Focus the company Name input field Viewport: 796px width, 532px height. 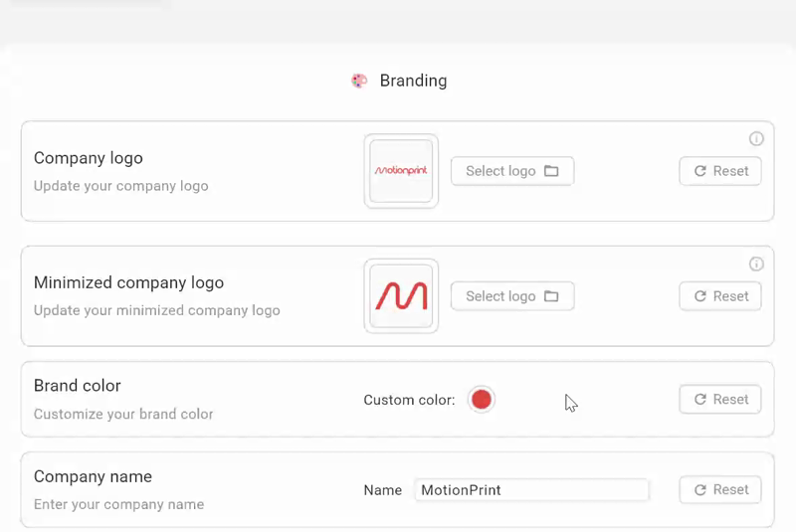point(531,490)
